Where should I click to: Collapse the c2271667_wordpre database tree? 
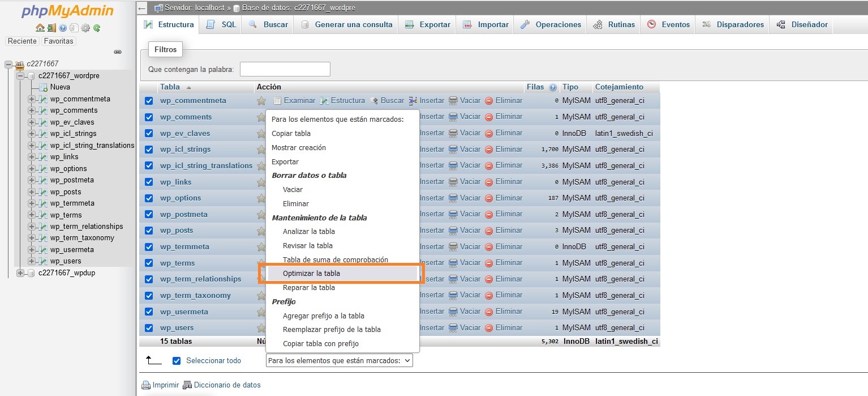[20, 76]
